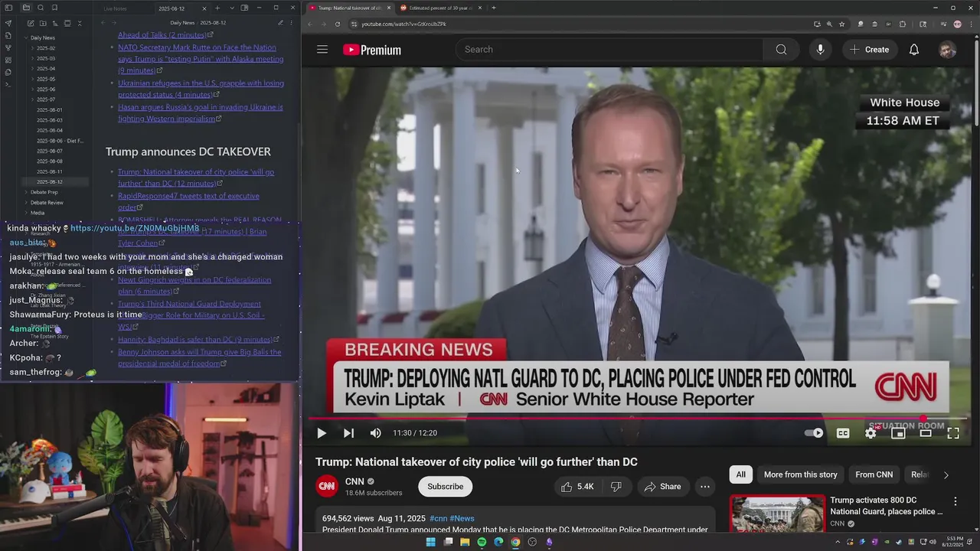Seek on the red video progress bar

point(637,419)
